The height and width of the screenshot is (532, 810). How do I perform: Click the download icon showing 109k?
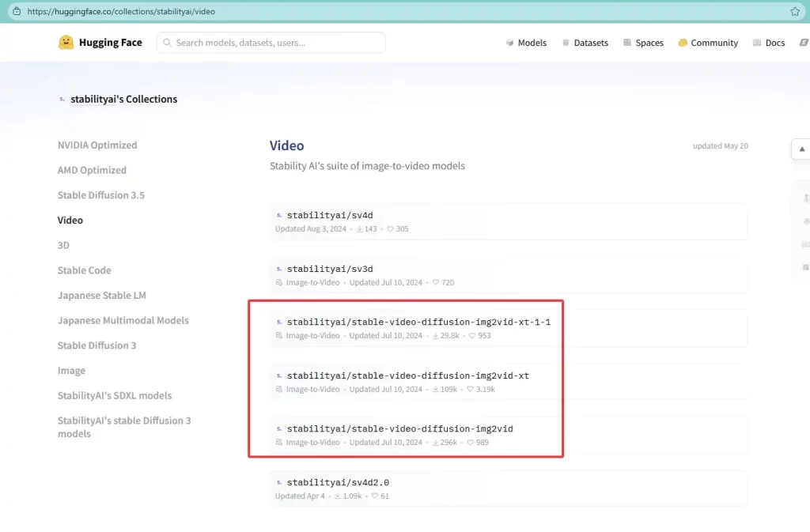(x=436, y=390)
